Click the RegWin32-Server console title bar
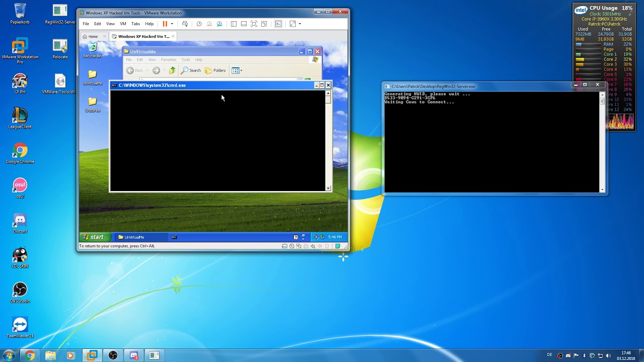This screenshot has height=362, width=644. pos(478,86)
